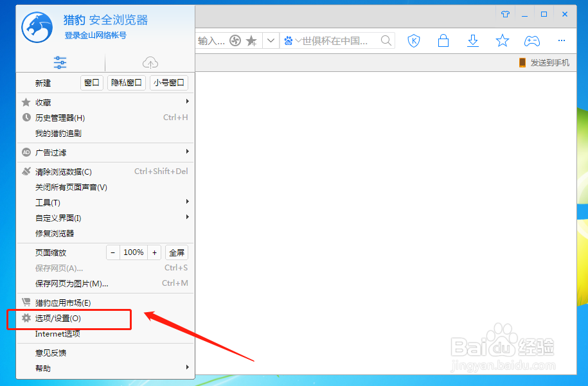Click the fan-shaped speed mode icon in address bar
This screenshot has height=386, width=588.
click(235, 40)
